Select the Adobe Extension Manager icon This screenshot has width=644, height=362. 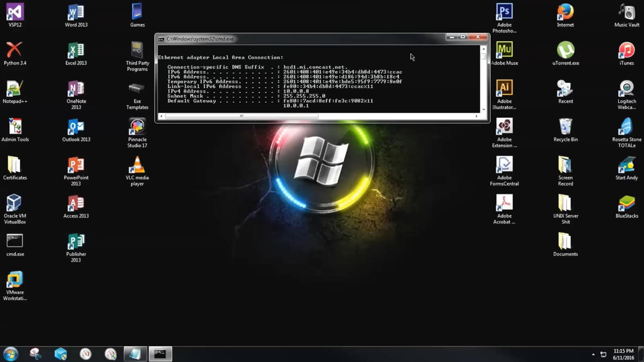pos(504,133)
